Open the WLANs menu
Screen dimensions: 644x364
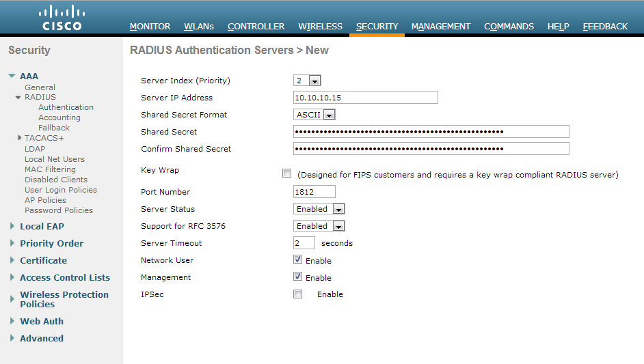point(199,26)
